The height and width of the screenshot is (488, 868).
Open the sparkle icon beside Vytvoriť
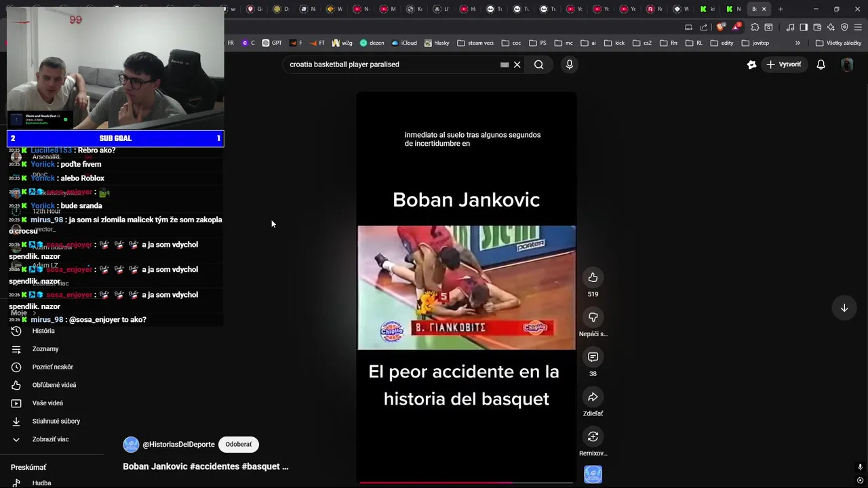751,64
